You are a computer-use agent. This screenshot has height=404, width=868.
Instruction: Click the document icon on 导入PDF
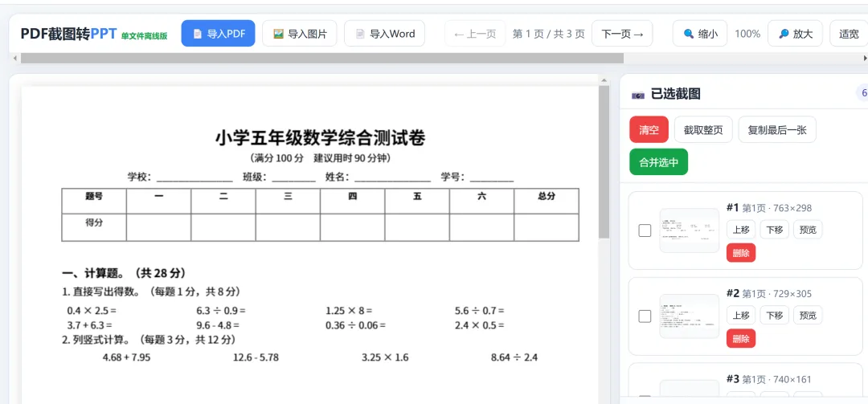tap(197, 34)
